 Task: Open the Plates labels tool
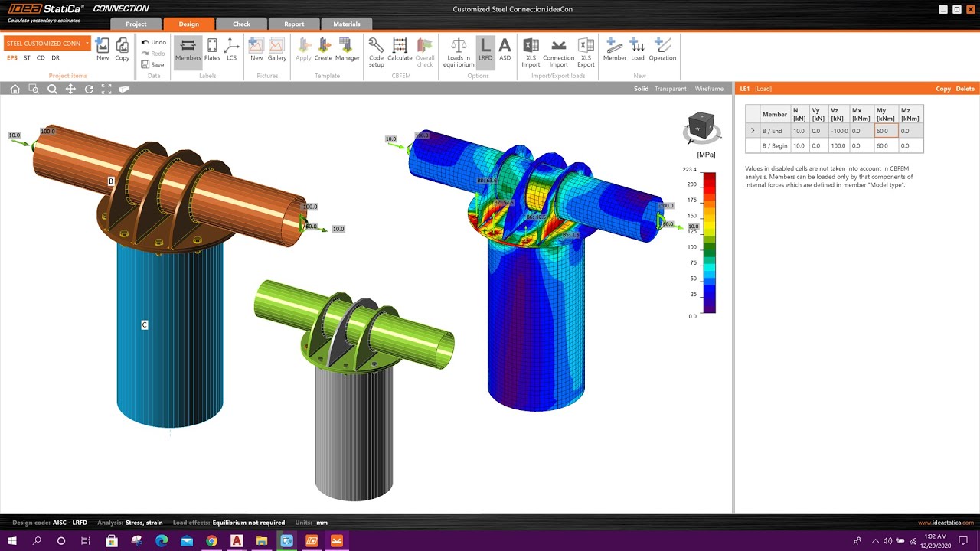[212, 51]
